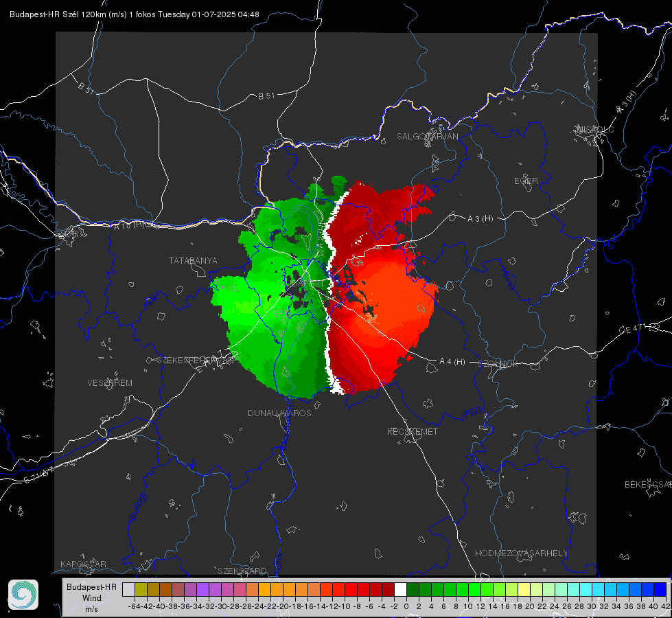Click the MISKOLC city label
The width and height of the screenshot is (672, 618).
click(595, 129)
